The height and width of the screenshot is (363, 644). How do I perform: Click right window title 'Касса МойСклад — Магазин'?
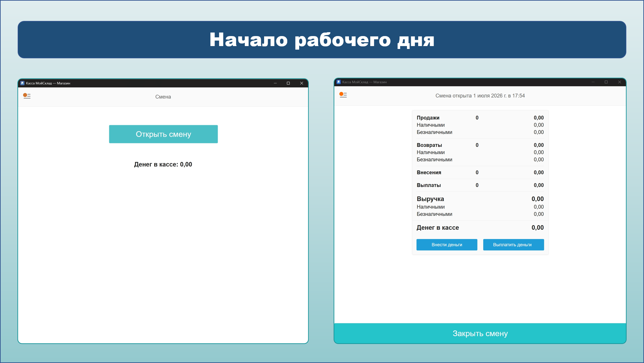pyautogui.click(x=364, y=82)
